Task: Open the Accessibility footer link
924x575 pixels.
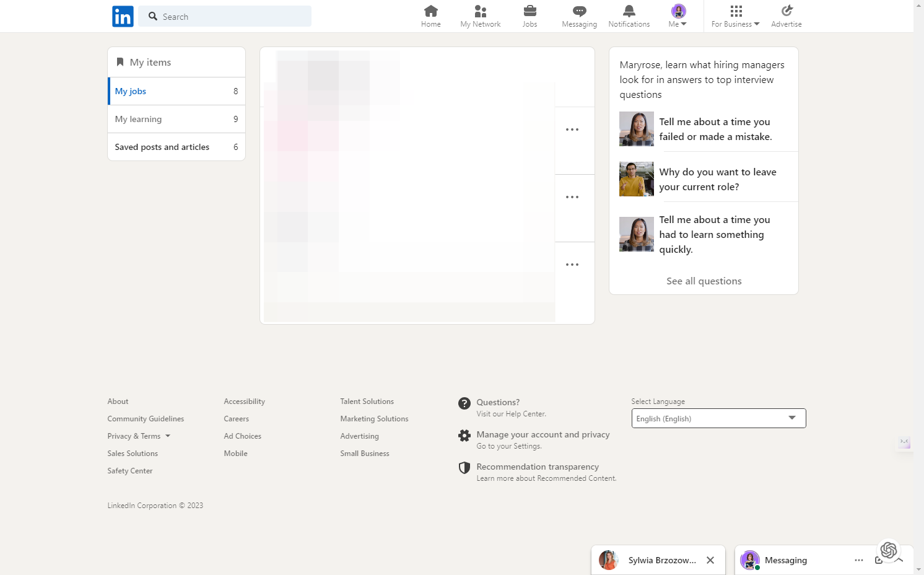Action: (245, 402)
